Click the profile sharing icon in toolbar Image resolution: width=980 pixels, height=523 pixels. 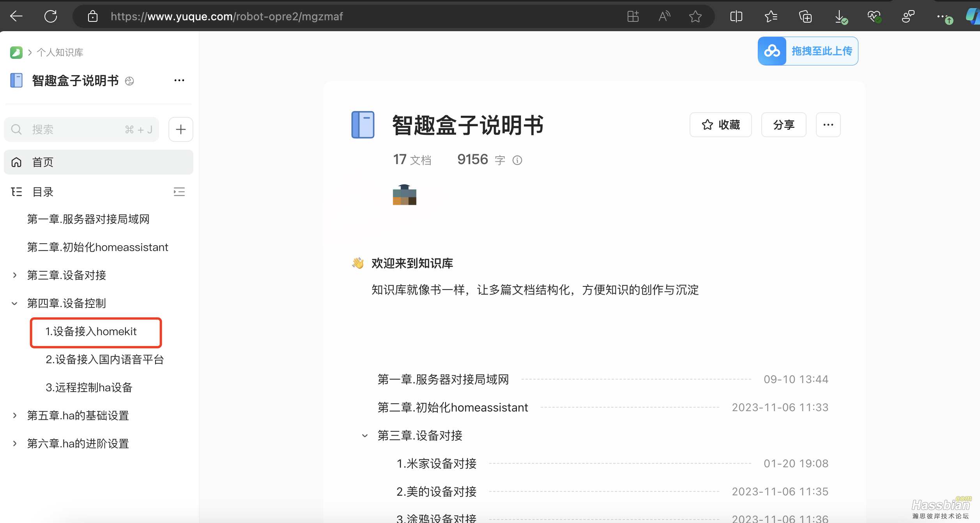[908, 16]
